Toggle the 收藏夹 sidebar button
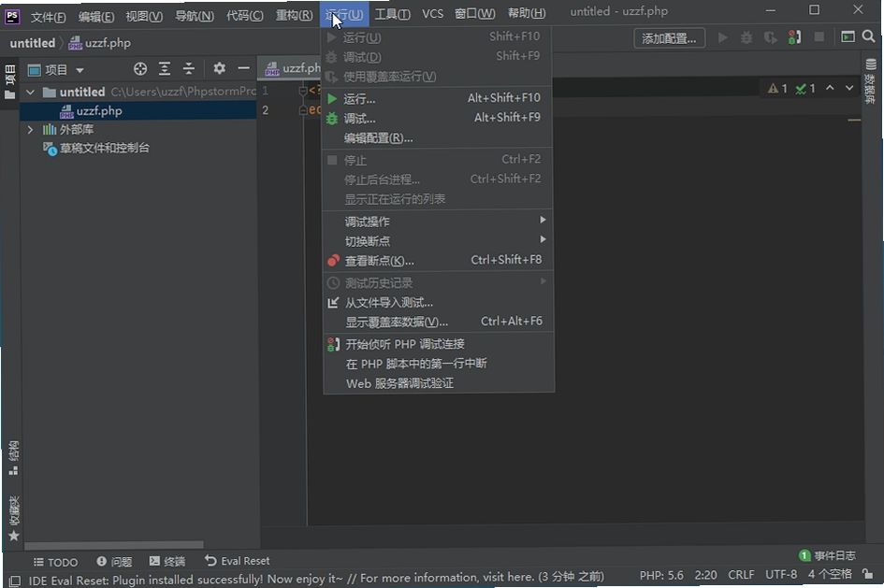 click(13, 518)
